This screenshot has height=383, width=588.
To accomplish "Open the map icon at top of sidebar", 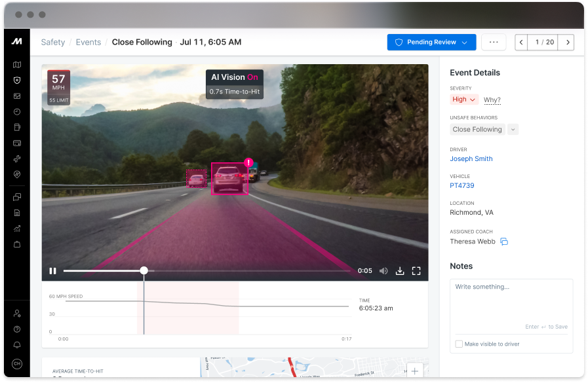I will pyautogui.click(x=17, y=64).
